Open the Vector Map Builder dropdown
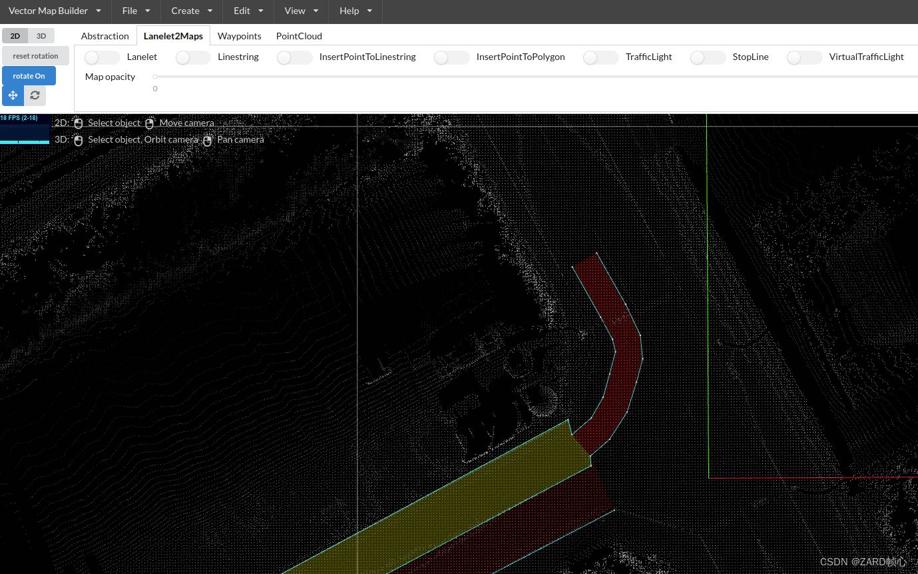Viewport: 918px width, 574px height. coord(55,11)
